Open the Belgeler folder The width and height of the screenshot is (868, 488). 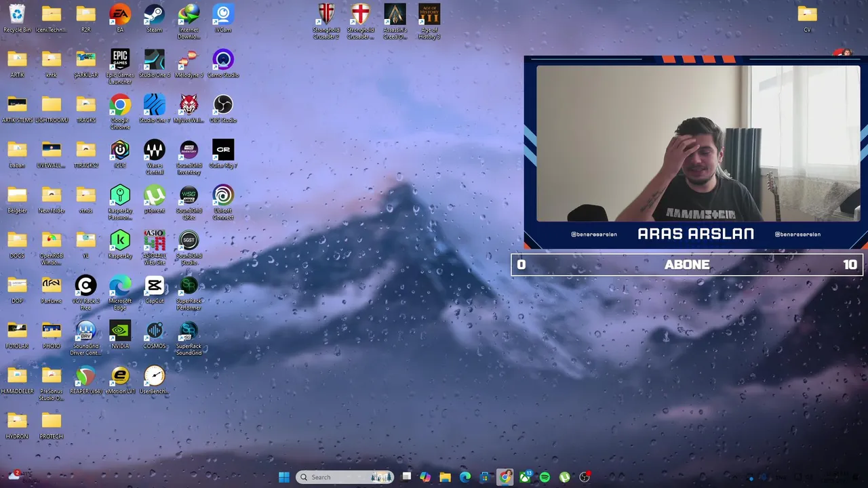17,199
